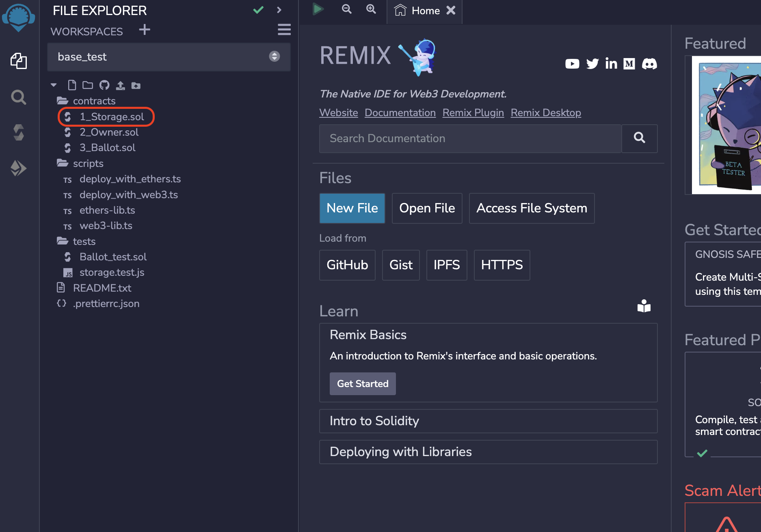761x532 pixels.
Task: Open Remix Discord icon
Action: tap(649, 64)
